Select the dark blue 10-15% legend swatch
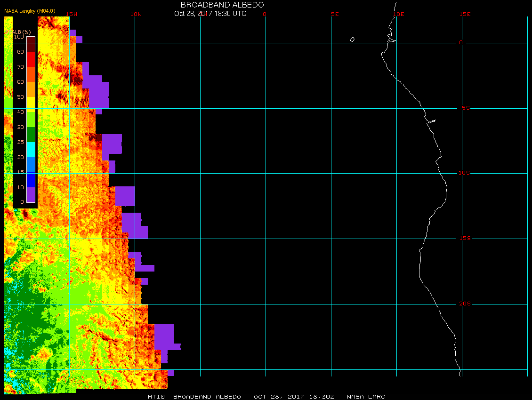This screenshot has height=400, width=532. (x=31, y=179)
